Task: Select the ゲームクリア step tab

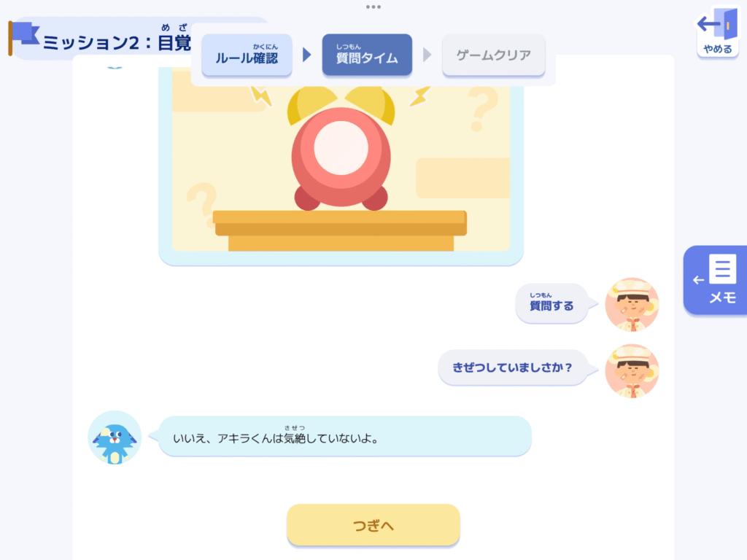Action: pyautogui.click(x=494, y=55)
